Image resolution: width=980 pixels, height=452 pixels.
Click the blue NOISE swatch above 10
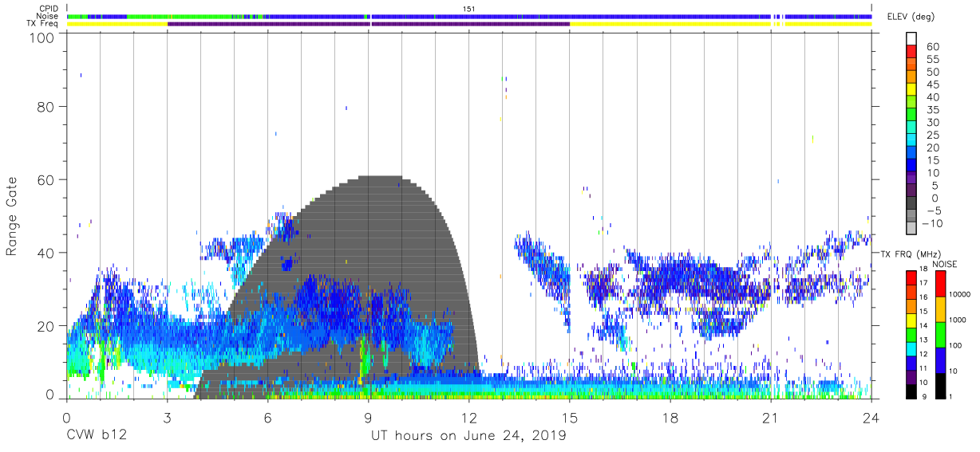pyautogui.click(x=940, y=360)
